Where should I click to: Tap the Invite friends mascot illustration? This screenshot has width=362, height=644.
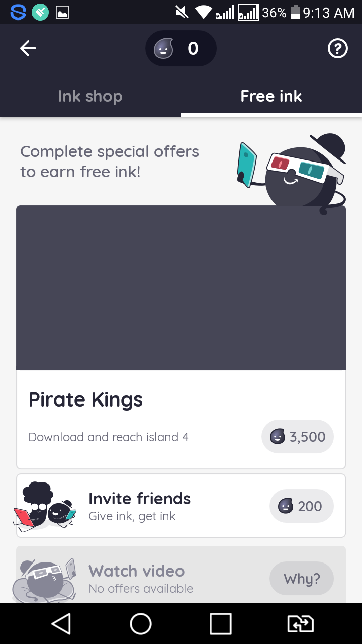coord(45,506)
